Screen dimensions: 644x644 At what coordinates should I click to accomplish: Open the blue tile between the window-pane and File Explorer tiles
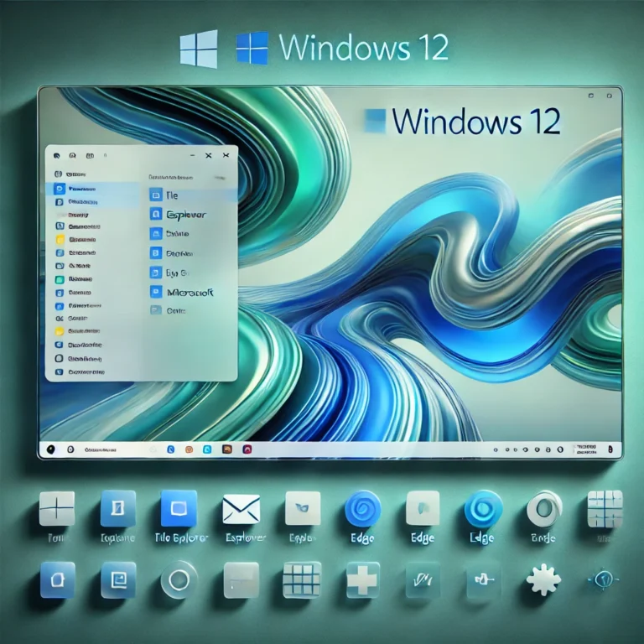click(x=118, y=508)
